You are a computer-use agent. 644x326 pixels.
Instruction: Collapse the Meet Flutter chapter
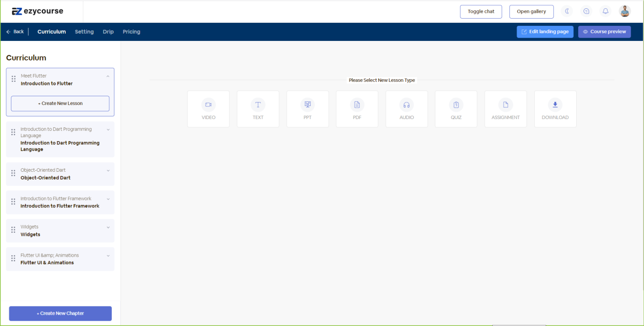(108, 76)
